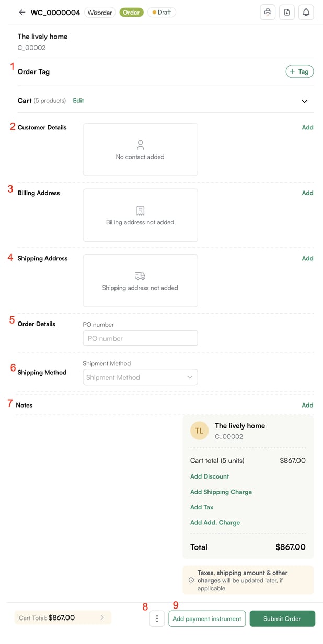Image resolution: width=323 pixels, height=644 pixels.
Task: Click the no contact added person icon
Action: point(140,145)
